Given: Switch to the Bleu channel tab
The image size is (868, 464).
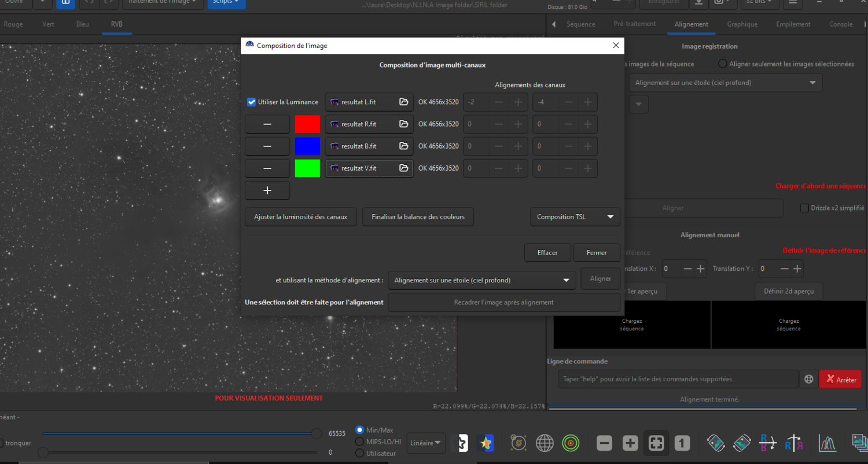Looking at the screenshot, I should click(83, 24).
